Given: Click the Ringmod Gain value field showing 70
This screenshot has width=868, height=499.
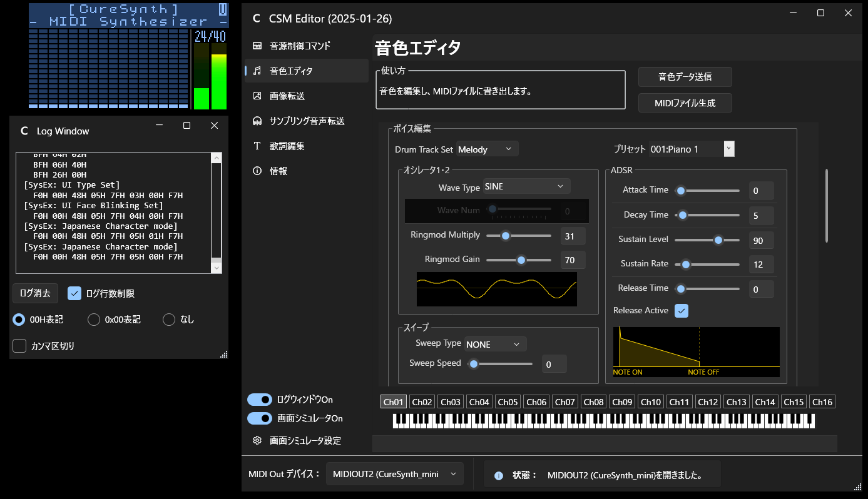Looking at the screenshot, I should tap(573, 260).
